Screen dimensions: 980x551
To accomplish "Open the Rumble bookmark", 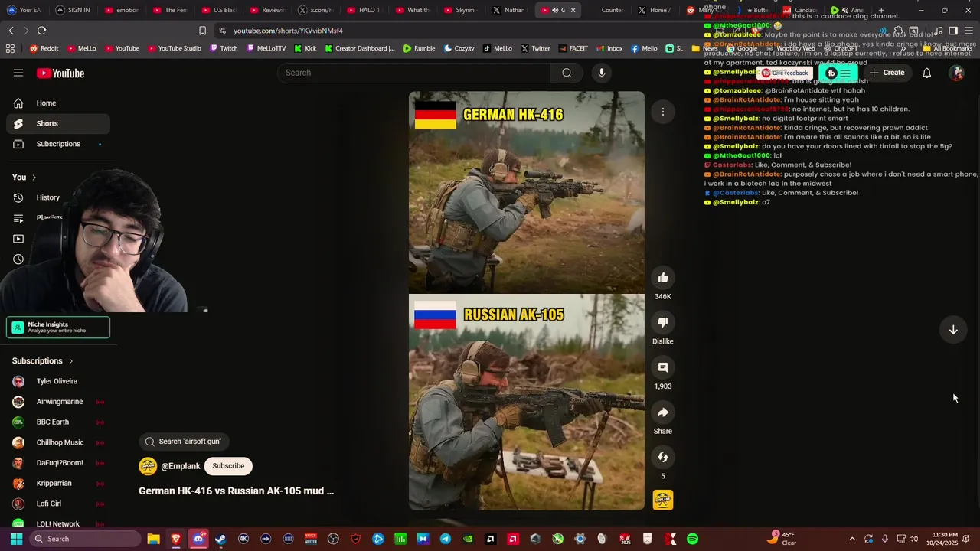I will pos(419,48).
